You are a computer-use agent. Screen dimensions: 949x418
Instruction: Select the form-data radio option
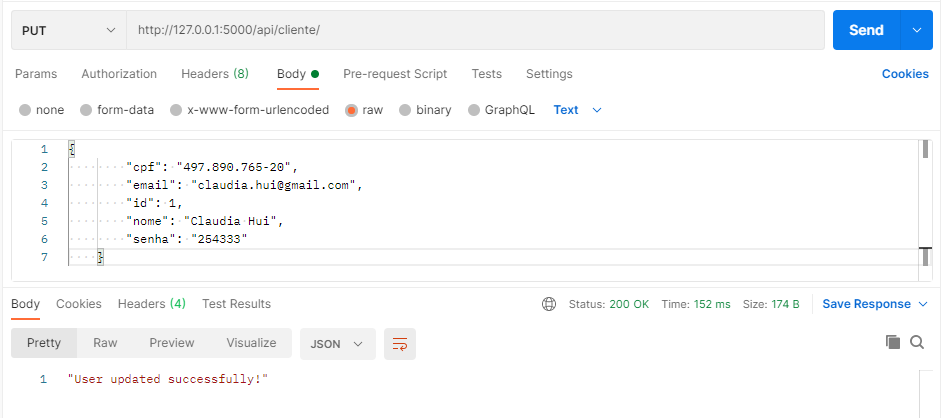(117, 110)
